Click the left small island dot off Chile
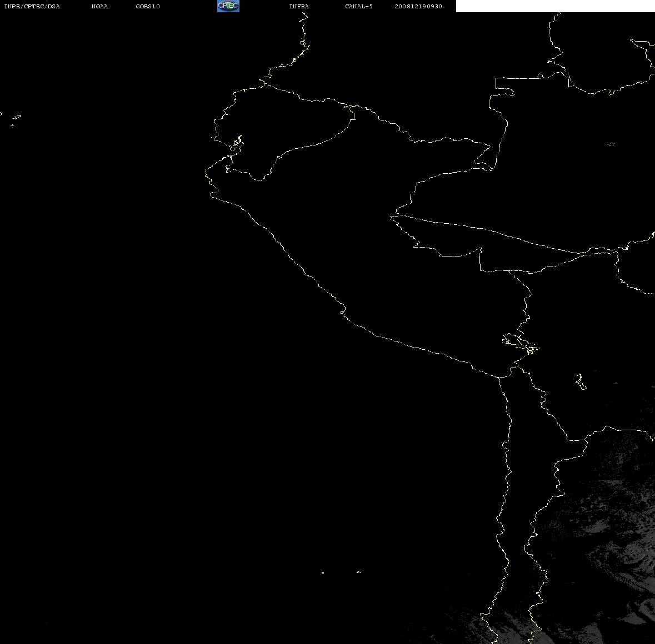 click(323, 572)
